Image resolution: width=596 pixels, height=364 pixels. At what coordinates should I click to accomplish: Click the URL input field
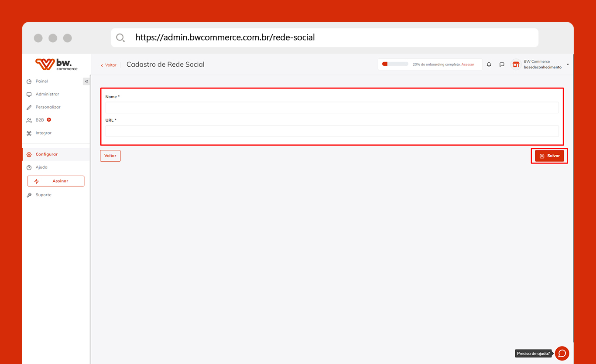pos(332,131)
